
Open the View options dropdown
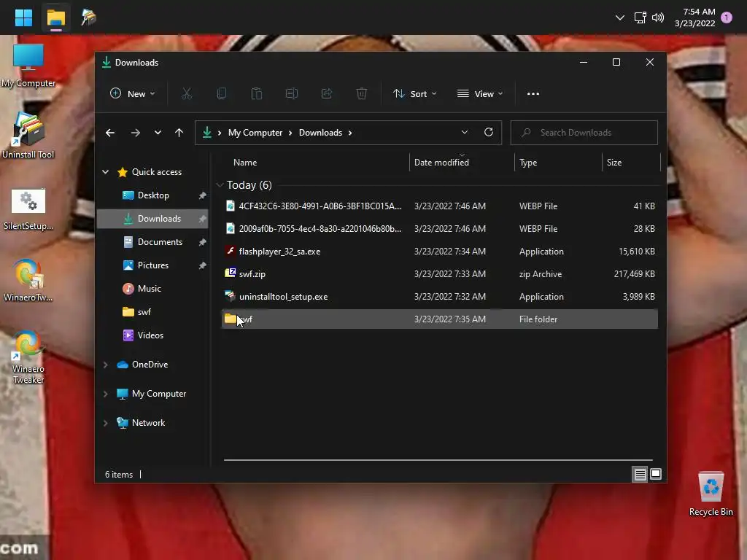pos(480,94)
